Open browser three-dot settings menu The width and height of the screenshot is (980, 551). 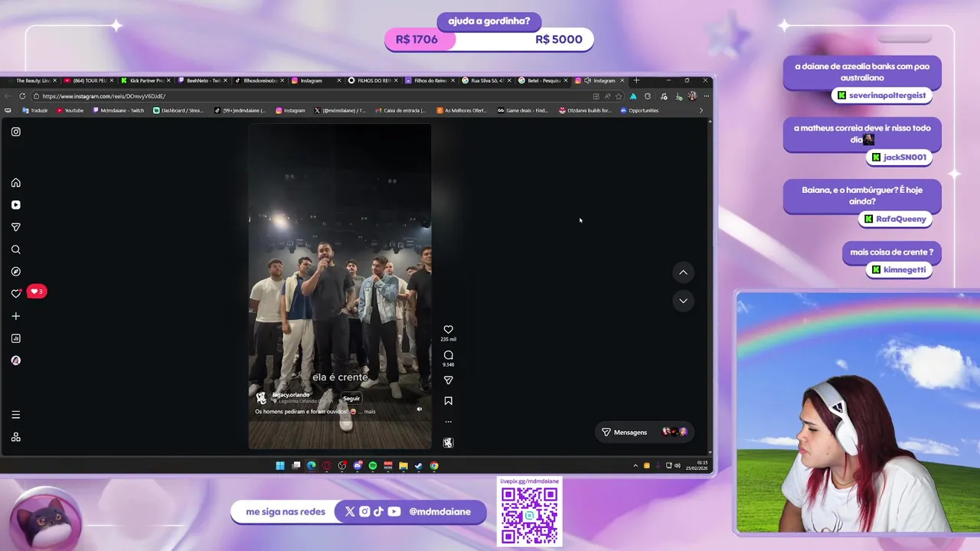point(706,96)
